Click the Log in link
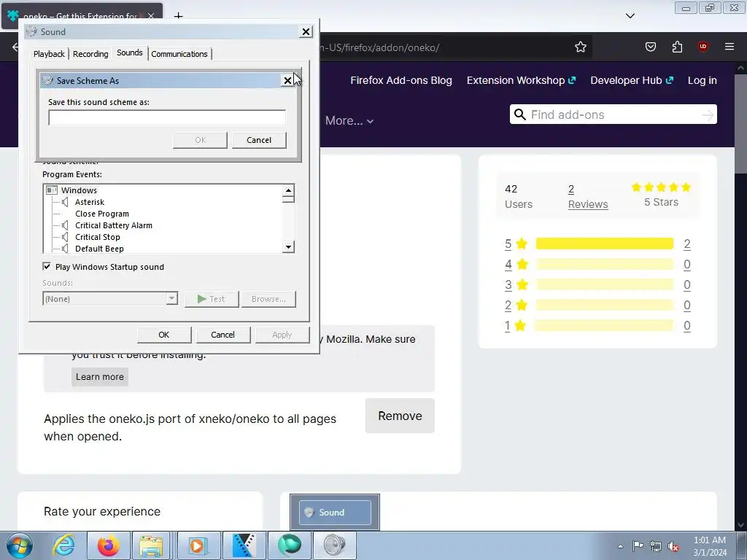 [x=702, y=80]
